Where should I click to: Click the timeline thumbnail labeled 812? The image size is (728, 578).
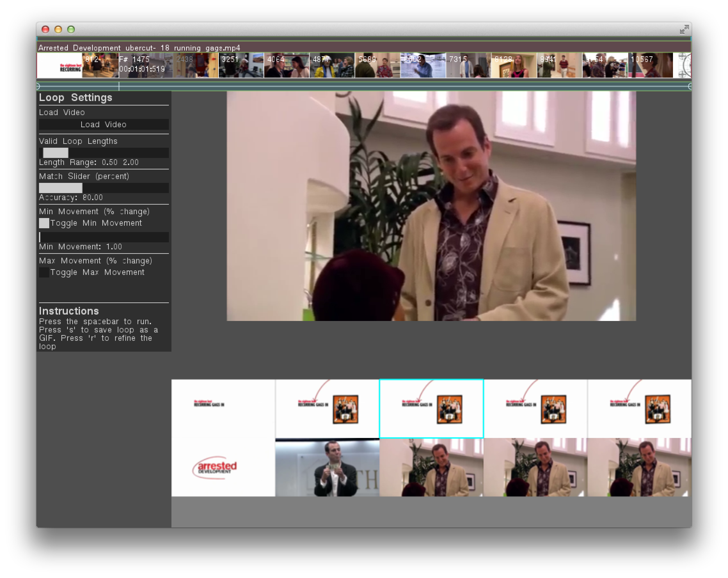[100, 66]
